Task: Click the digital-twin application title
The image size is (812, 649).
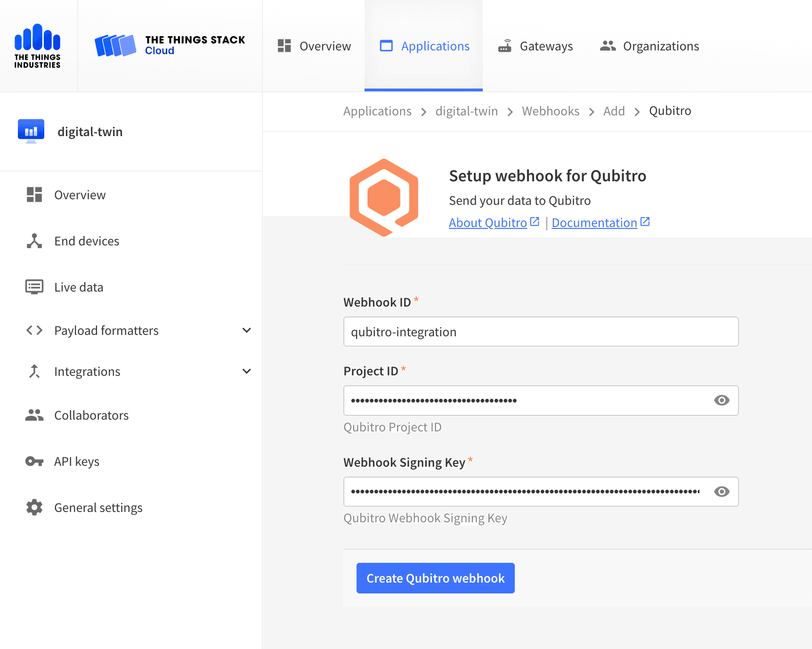Action: [x=90, y=131]
